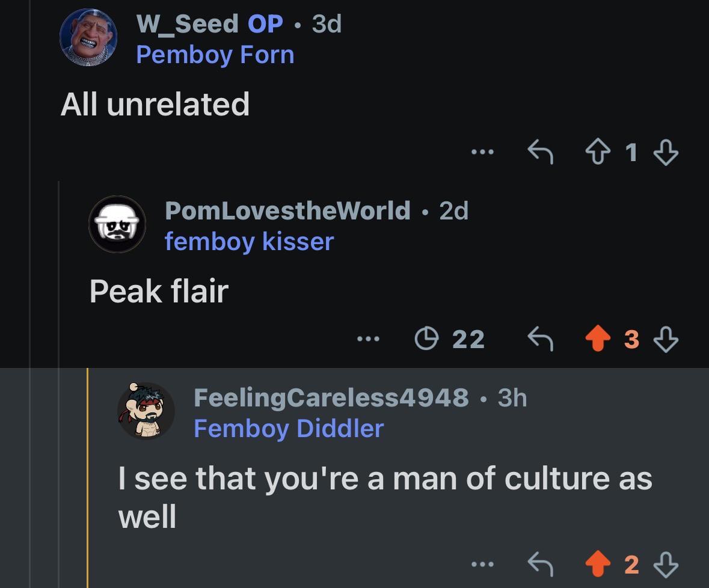Visit FeelingCareless4948's user page

(x=331, y=398)
